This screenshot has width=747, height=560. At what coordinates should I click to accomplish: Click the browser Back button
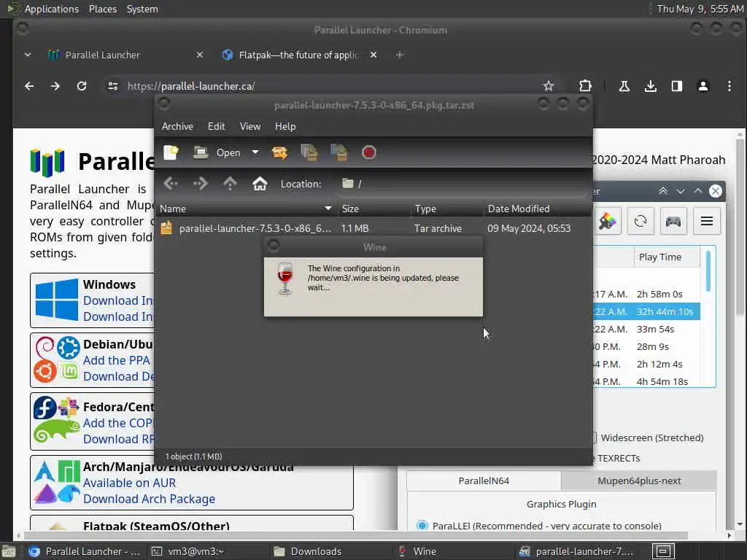click(x=29, y=86)
